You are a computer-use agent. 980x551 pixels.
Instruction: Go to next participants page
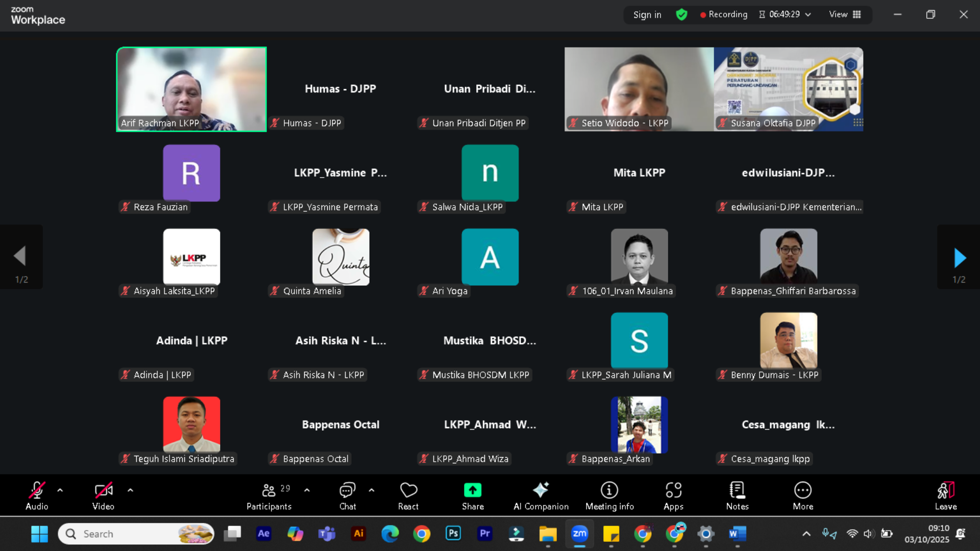tap(959, 258)
